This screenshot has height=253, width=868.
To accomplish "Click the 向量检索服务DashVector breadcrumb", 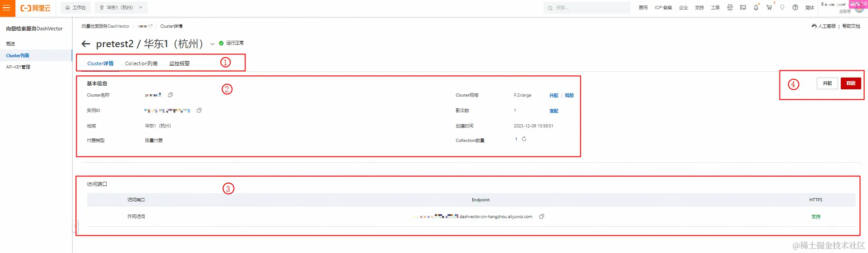I will coord(105,26).
